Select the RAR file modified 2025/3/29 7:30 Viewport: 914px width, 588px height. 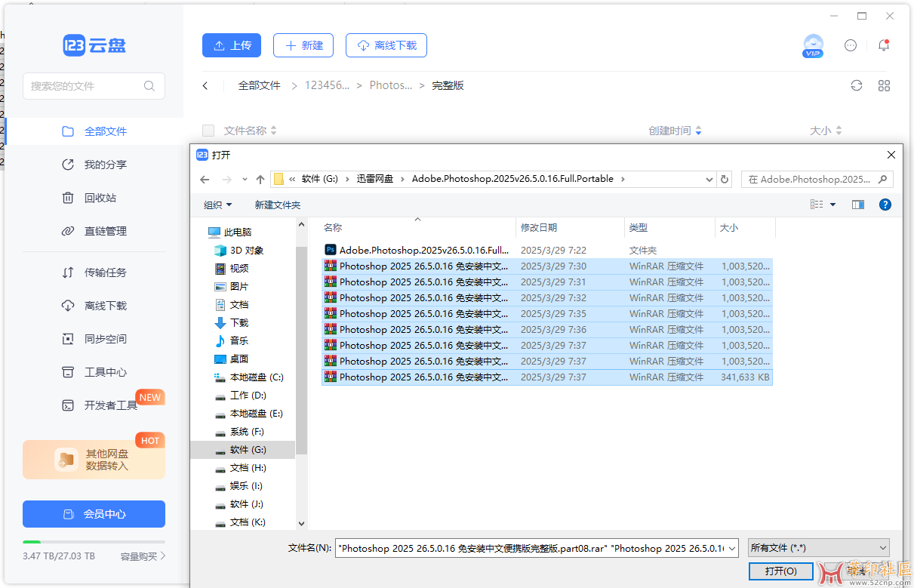(x=547, y=266)
